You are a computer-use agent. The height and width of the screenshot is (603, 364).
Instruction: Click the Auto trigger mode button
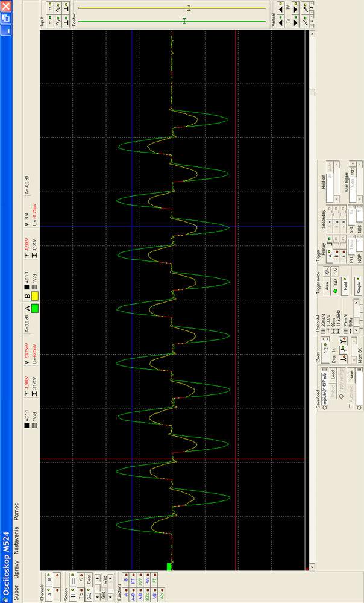pyautogui.click(x=327, y=285)
